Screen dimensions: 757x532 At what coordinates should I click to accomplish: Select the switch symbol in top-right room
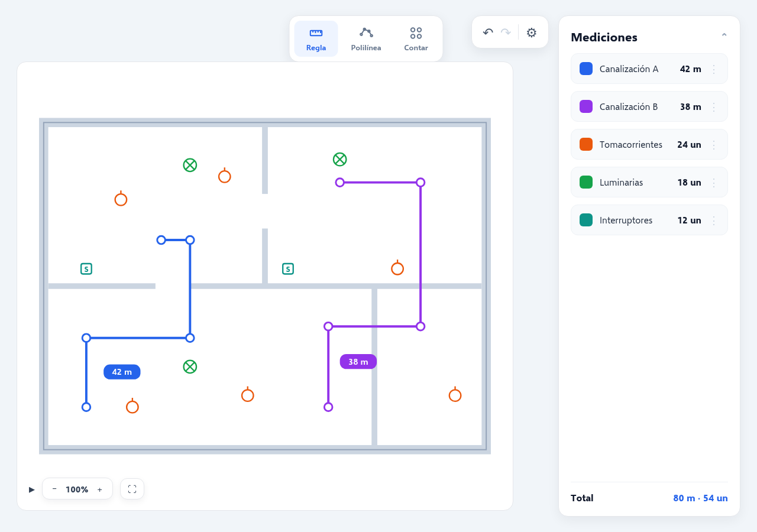tap(288, 269)
